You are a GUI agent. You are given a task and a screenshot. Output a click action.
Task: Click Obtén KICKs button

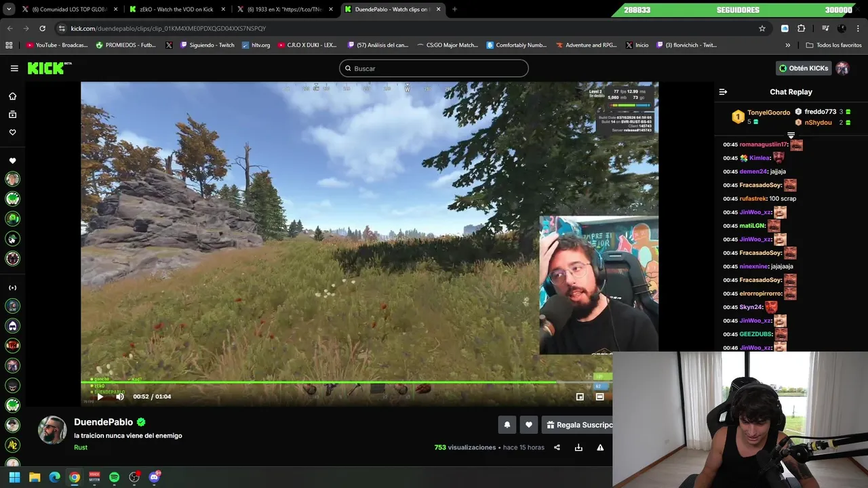click(804, 68)
